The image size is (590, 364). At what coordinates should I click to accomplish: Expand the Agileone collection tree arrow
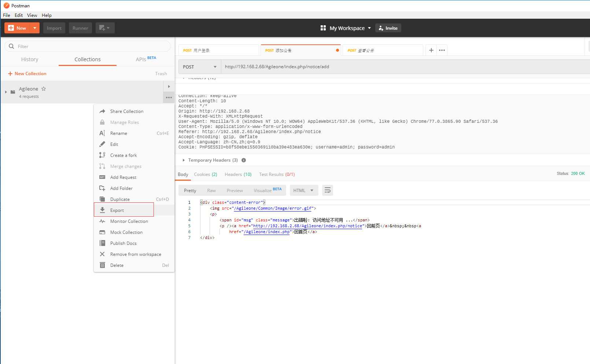pos(6,92)
